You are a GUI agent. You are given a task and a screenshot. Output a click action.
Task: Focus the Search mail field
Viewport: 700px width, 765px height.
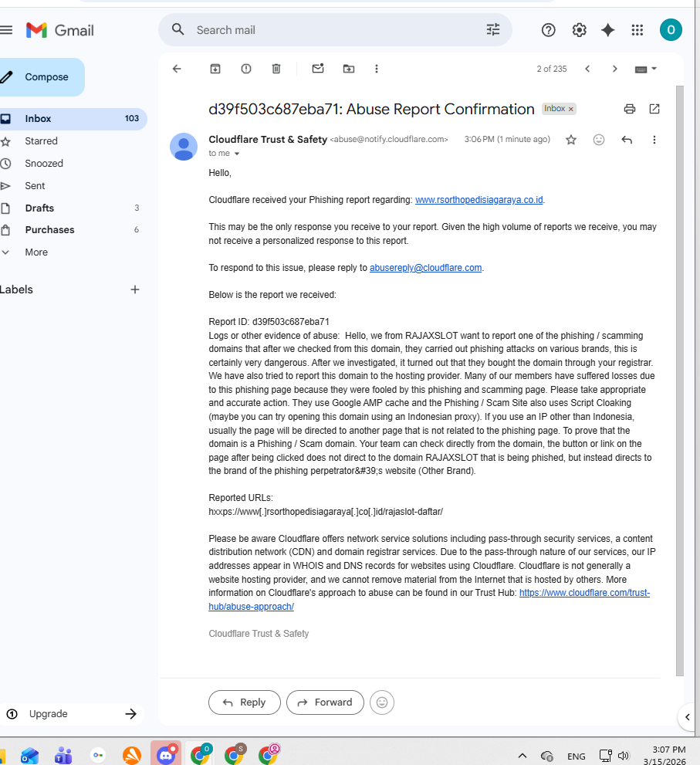(336, 30)
